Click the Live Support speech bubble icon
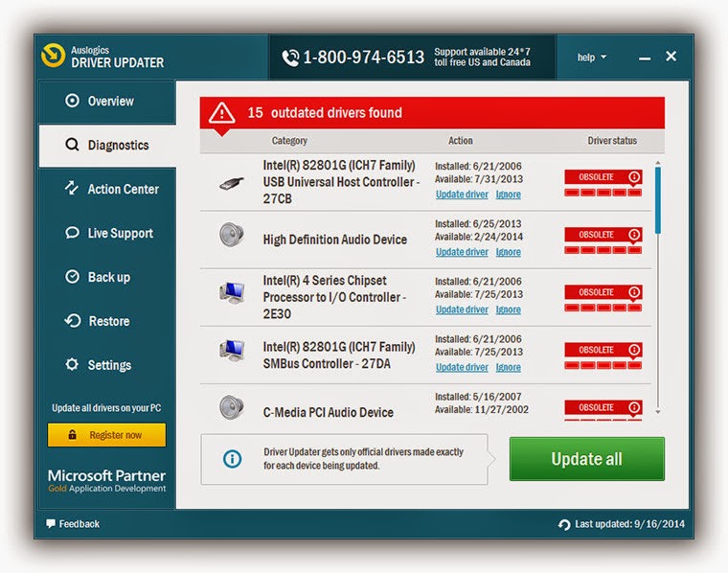Viewport: 728px width, 573px height. (x=72, y=232)
